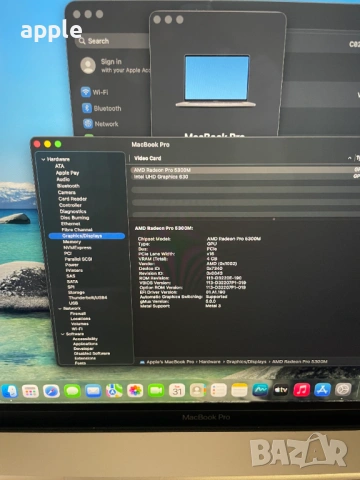This screenshot has width=360, height=480.
Task: Launch Apple TV from the Dock
Action: coord(281,390)
